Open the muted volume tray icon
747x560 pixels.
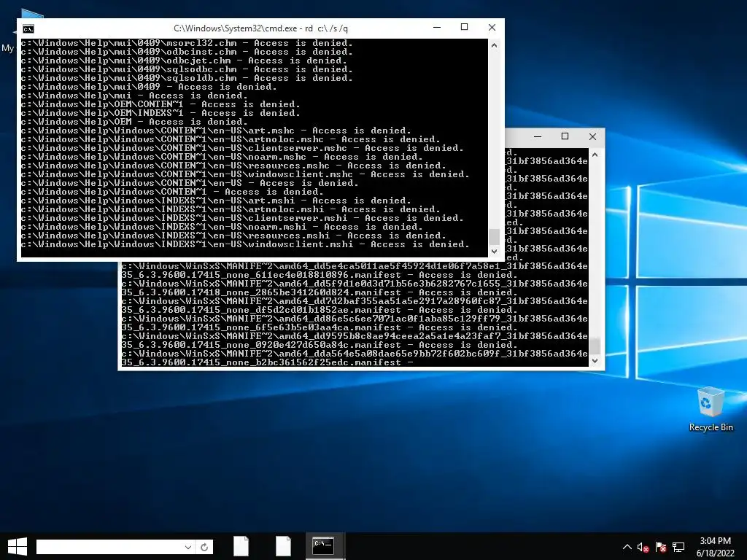[643, 548]
